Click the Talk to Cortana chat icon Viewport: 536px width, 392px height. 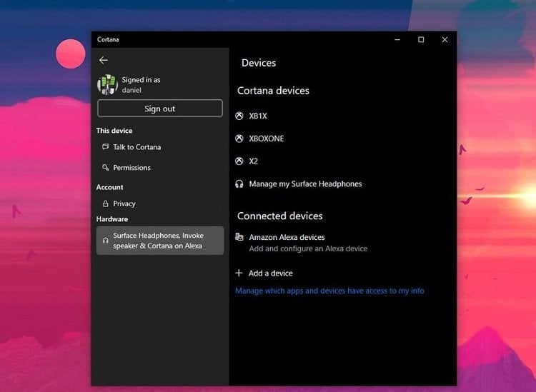pos(105,147)
